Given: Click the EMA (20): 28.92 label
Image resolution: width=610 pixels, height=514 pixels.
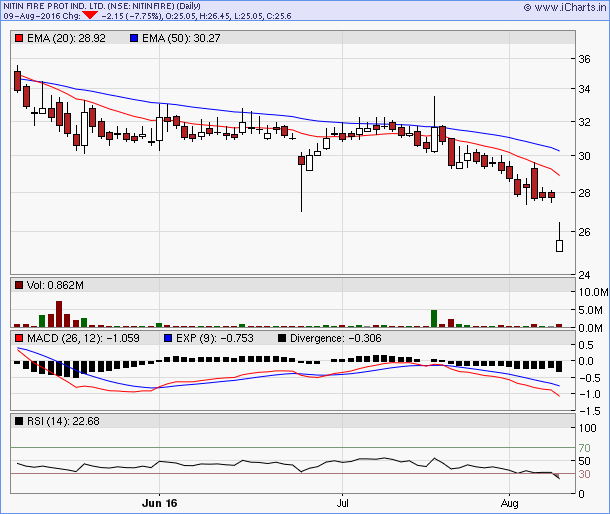Looking at the screenshot, I should (x=66, y=38).
